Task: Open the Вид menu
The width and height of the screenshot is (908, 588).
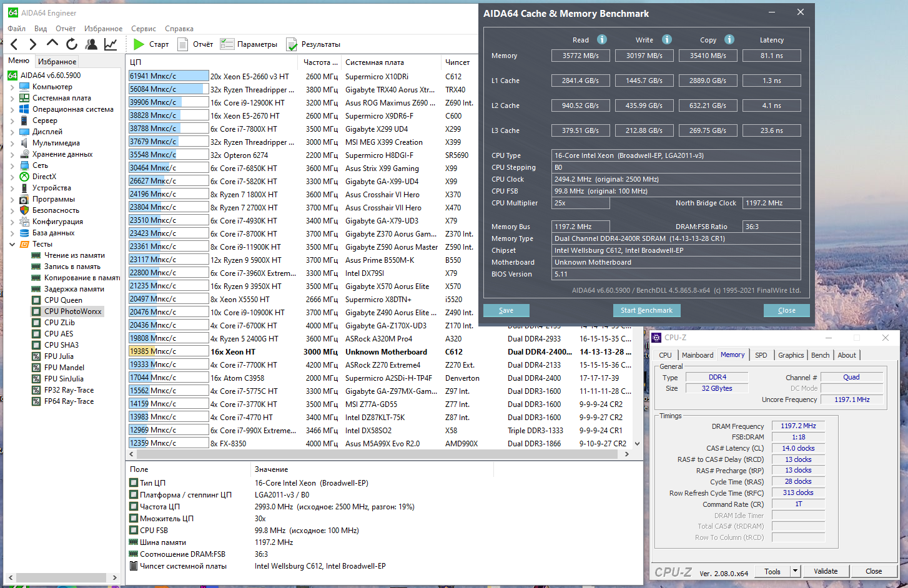Action: [x=41, y=29]
